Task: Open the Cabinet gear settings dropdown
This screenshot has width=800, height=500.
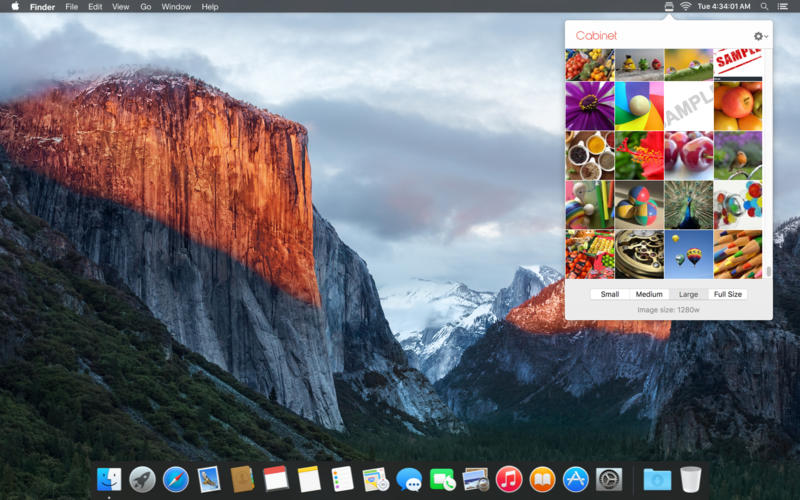Action: 761,36
